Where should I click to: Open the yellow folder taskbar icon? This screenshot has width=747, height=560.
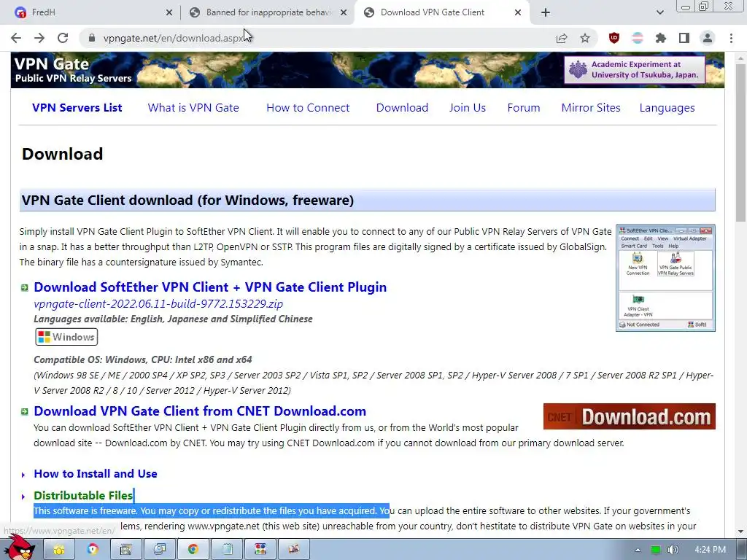58,550
